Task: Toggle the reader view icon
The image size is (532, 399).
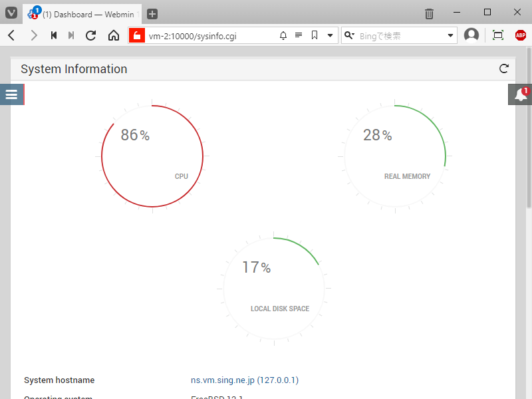Action: click(x=299, y=35)
